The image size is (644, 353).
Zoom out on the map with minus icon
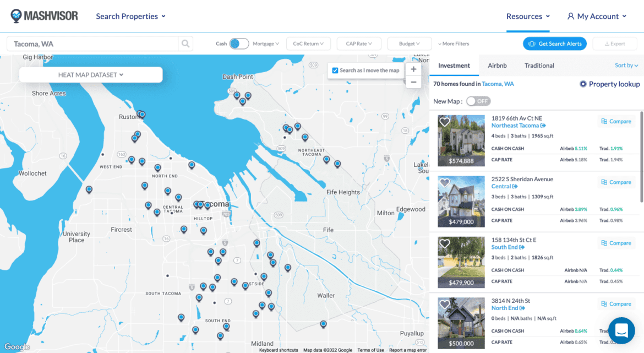(413, 82)
